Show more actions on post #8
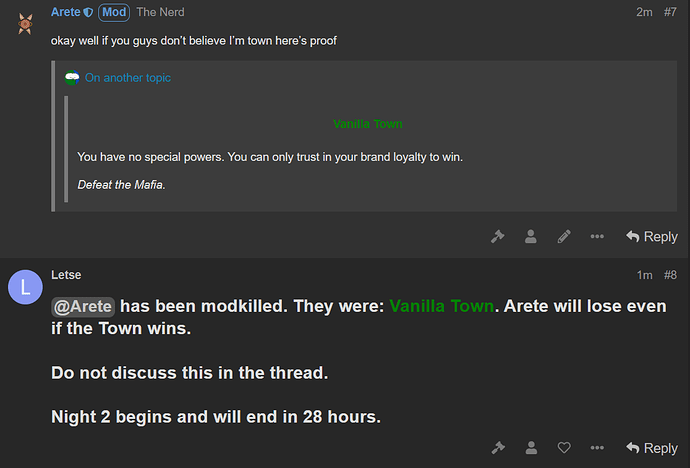690x468 pixels. tap(597, 448)
